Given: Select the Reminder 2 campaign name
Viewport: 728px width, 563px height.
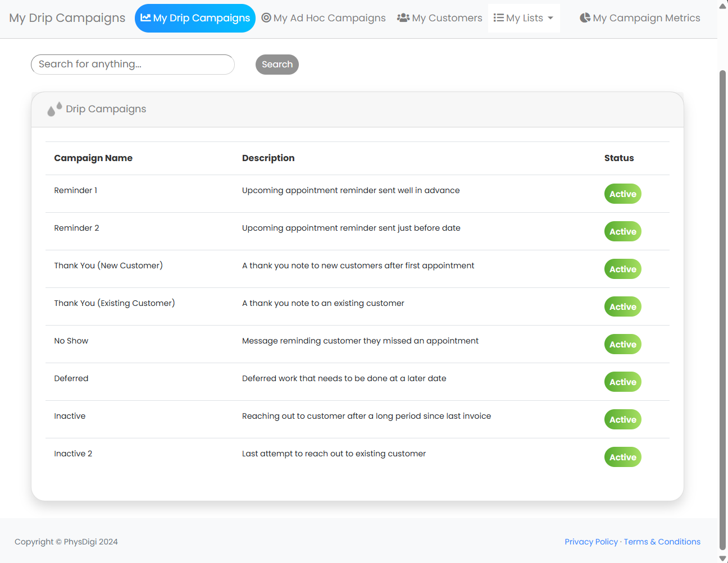Looking at the screenshot, I should pyautogui.click(x=76, y=228).
